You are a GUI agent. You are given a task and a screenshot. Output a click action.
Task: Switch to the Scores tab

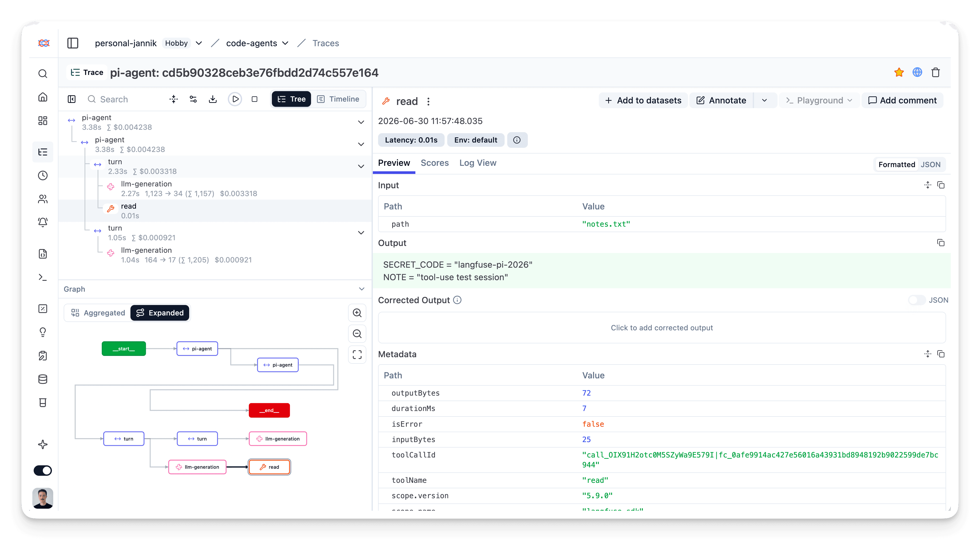[x=434, y=163]
